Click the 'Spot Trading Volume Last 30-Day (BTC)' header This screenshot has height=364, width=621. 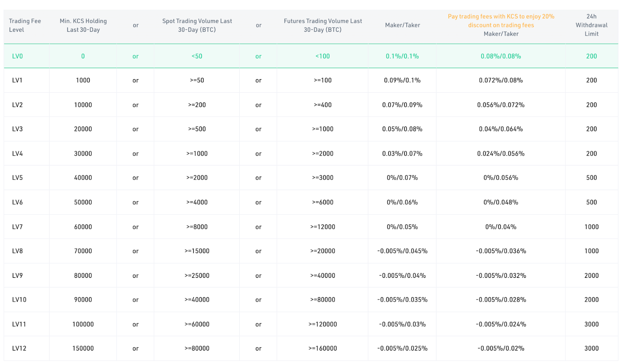coord(197,25)
